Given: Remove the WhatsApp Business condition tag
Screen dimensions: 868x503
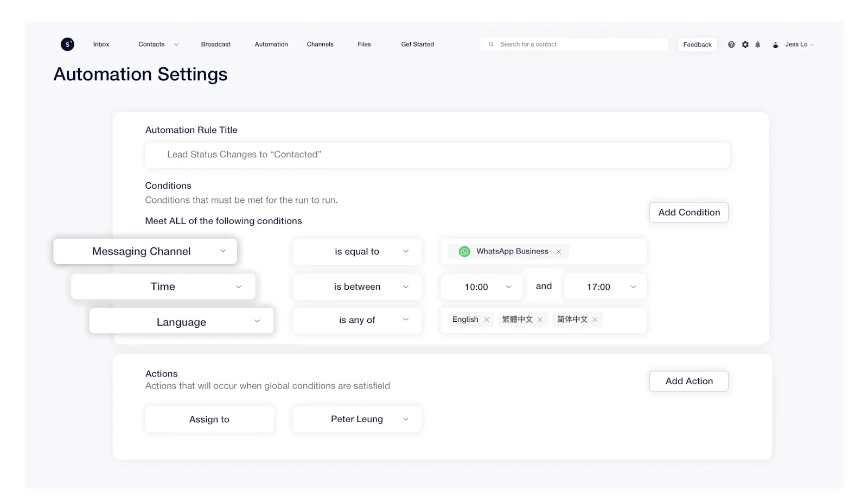Looking at the screenshot, I should (558, 251).
